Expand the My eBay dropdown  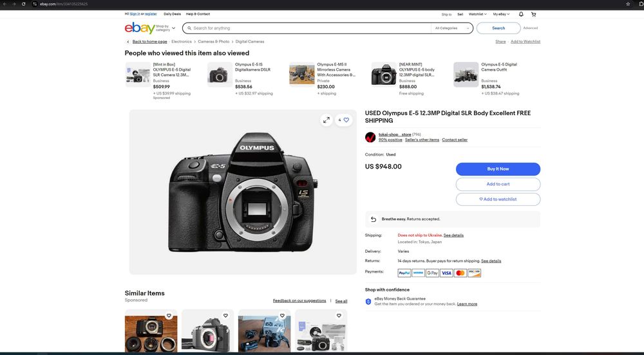[x=502, y=14]
